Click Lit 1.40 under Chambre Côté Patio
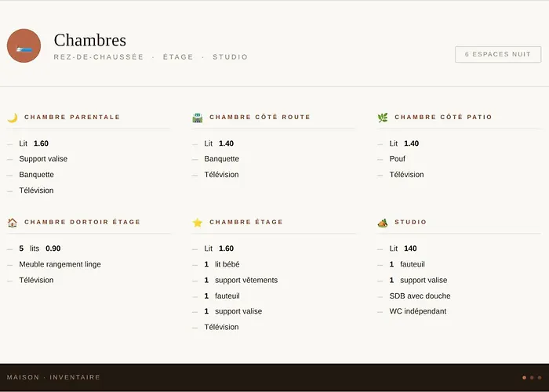 404,143
